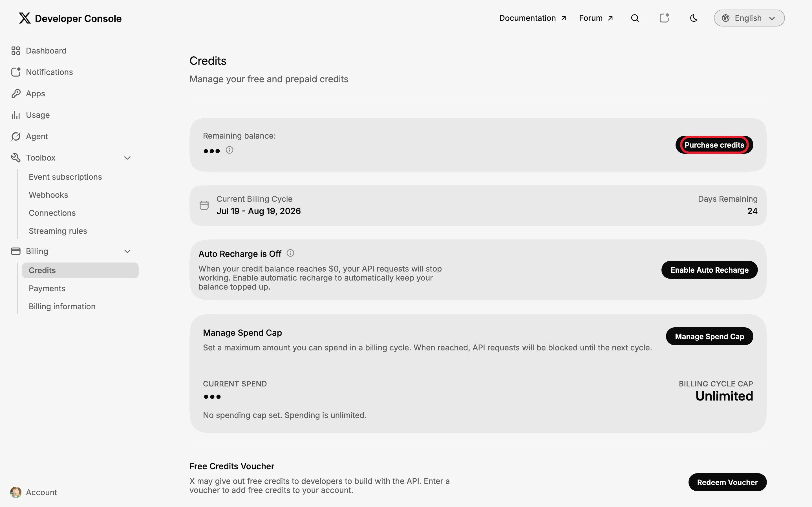Open the Documentation external link

tap(533, 18)
